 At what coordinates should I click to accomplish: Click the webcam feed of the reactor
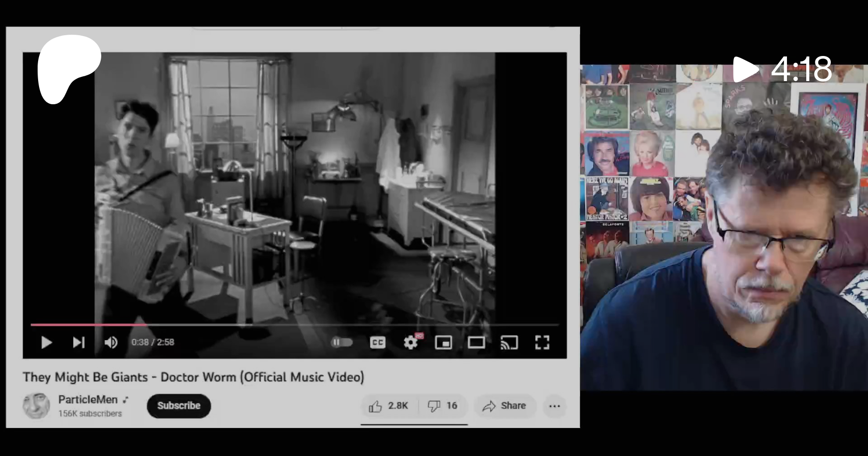(724, 227)
